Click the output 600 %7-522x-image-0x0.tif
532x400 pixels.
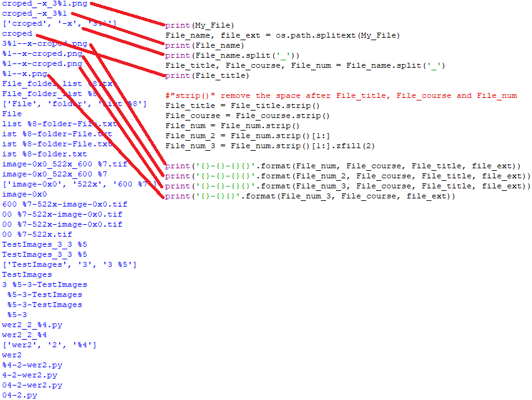tap(65, 204)
